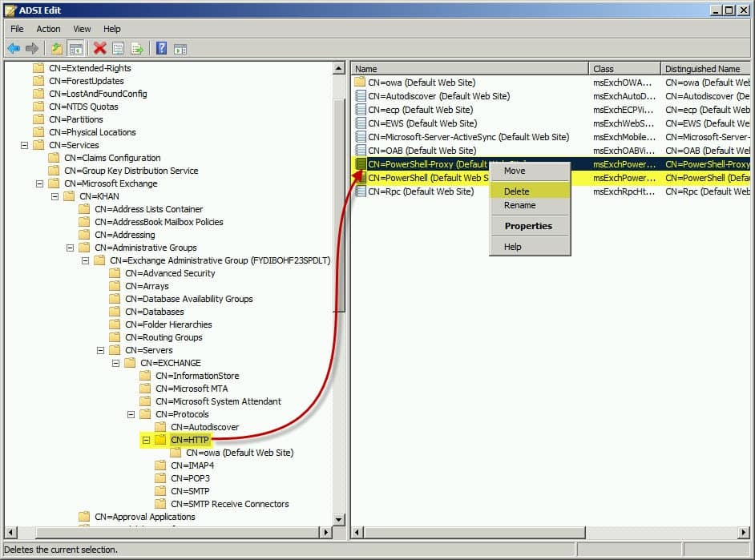Click tree pane horizontal scrollbar right arrow
This screenshot has height=560, width=755.
(326, 532)
